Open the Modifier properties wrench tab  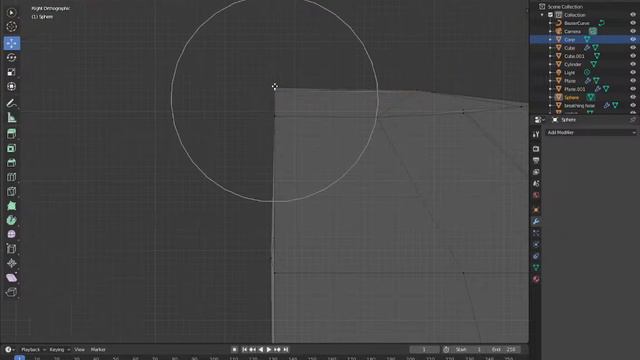click(x=536, y=221)
